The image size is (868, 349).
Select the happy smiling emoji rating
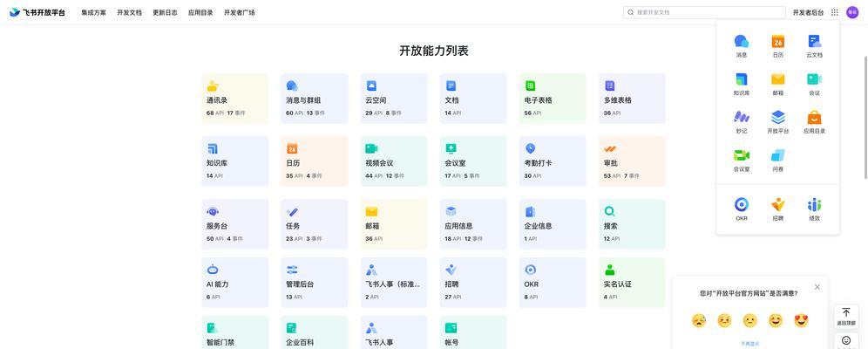[776, 320]
